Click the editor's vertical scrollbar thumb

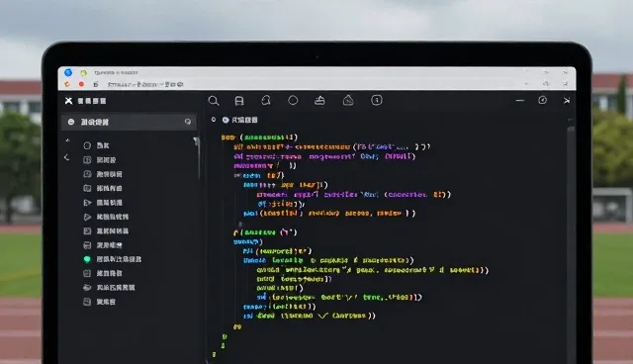(571, 130)
